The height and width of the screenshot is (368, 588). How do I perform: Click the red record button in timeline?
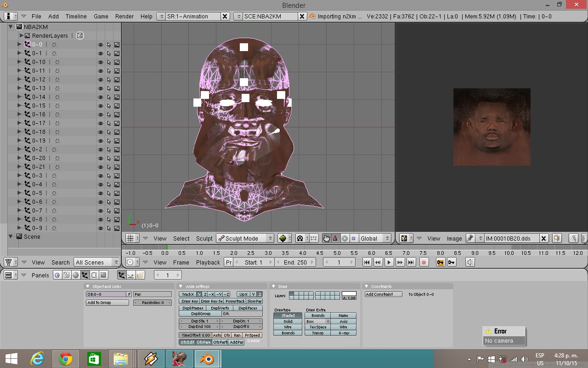tap(424, 262)
